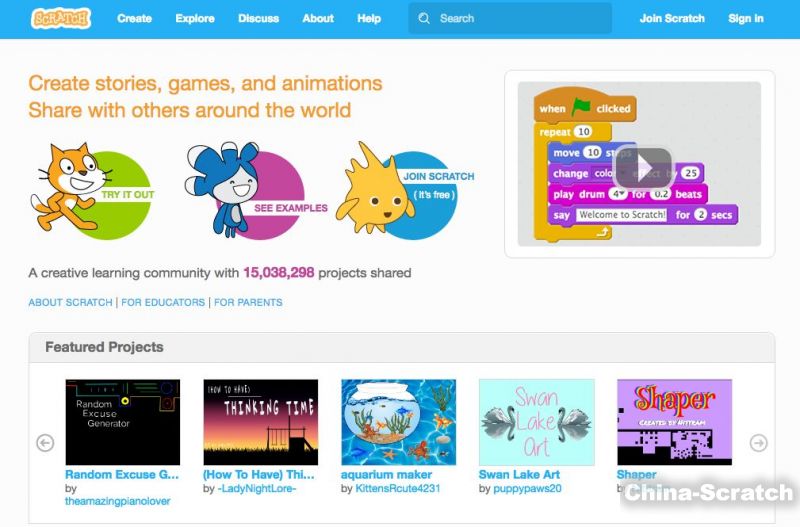The width and height of the screenshot is (800, 527).
Task: Click the Scratch logo in the header
Action: tap(61, 18)
